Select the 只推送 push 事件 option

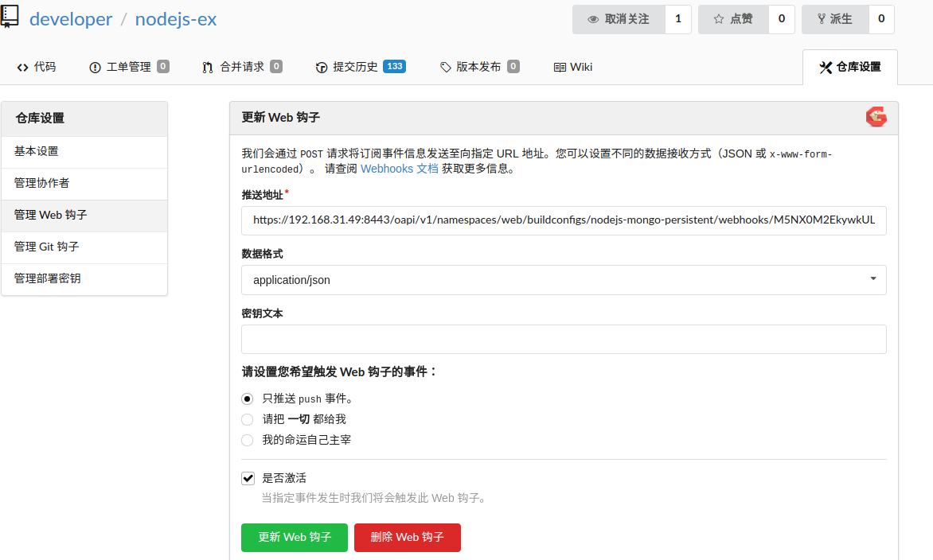pos(247,399)
